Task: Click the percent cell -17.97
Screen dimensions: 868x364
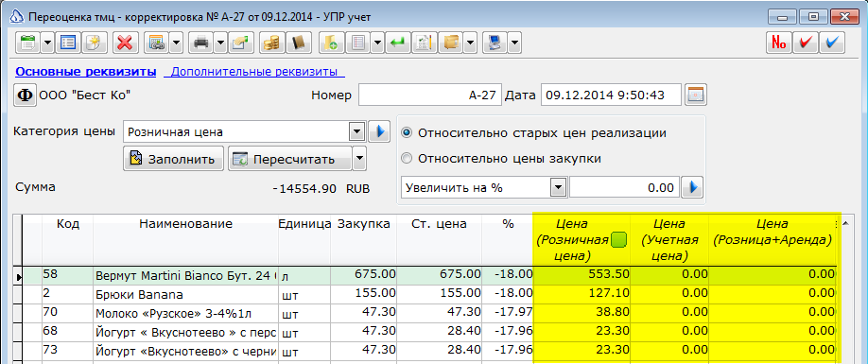Action: [x=507, y=313]
